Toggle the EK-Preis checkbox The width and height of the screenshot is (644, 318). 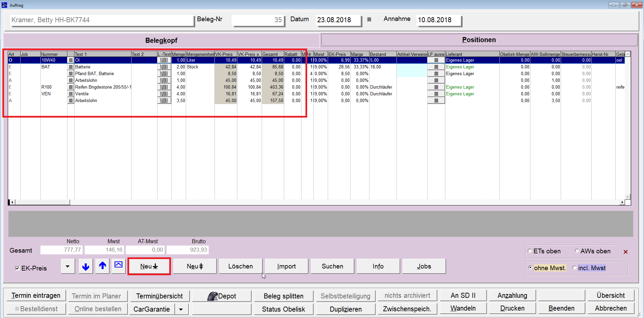[x=17, y=268]
